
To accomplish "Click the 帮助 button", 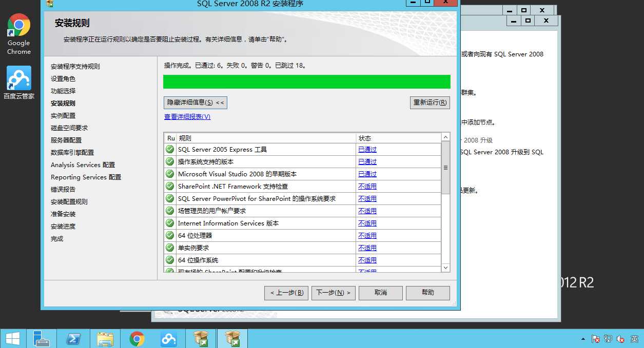I will [427, 293].
